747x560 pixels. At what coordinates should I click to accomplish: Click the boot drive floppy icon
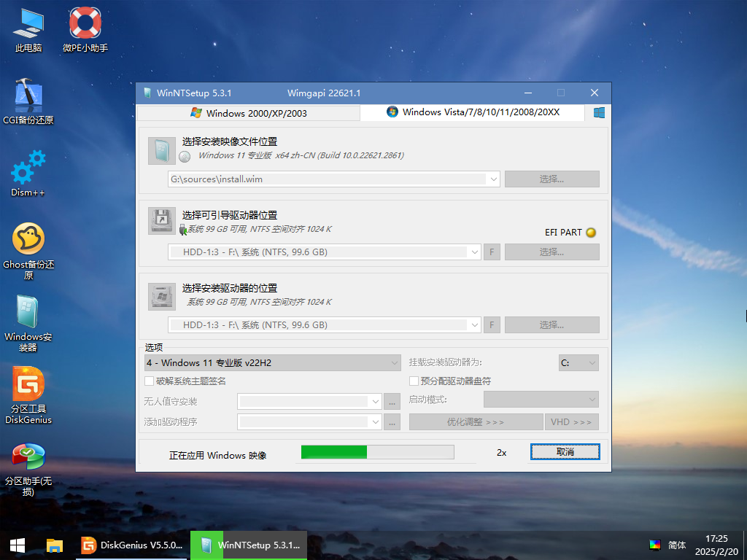click(161, 220)
